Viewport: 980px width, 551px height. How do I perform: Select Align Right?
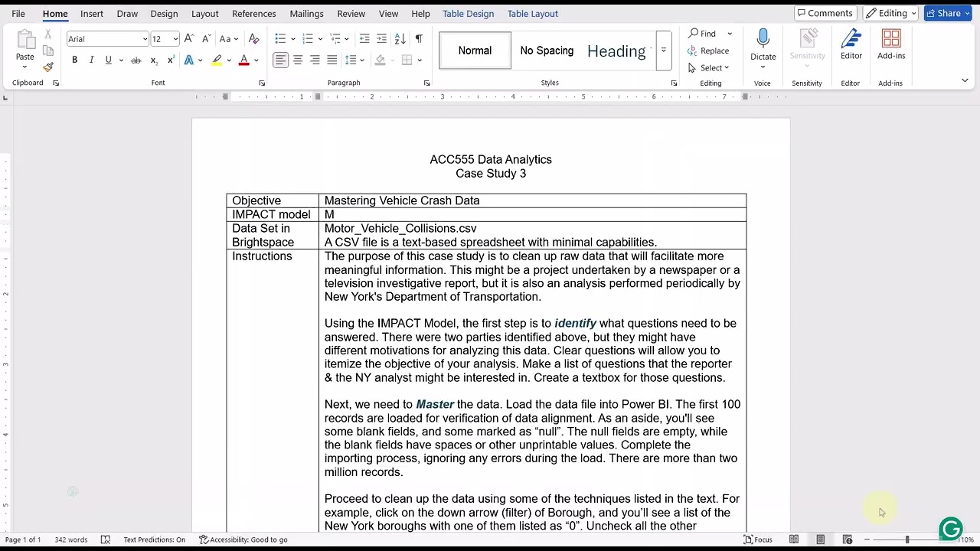click(x=315, y=60)
